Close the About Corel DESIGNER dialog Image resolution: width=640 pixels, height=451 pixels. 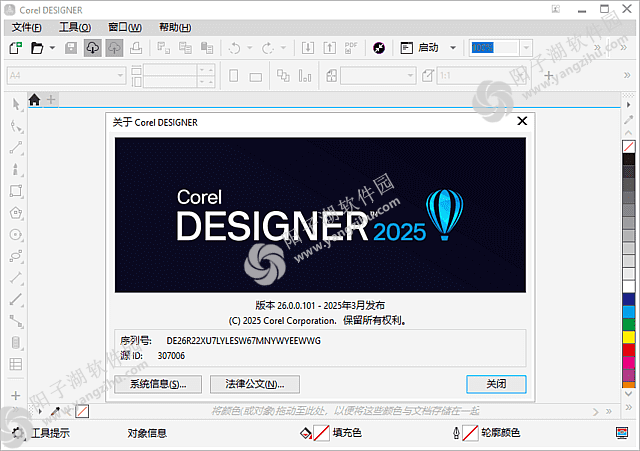tap(522, 121)
